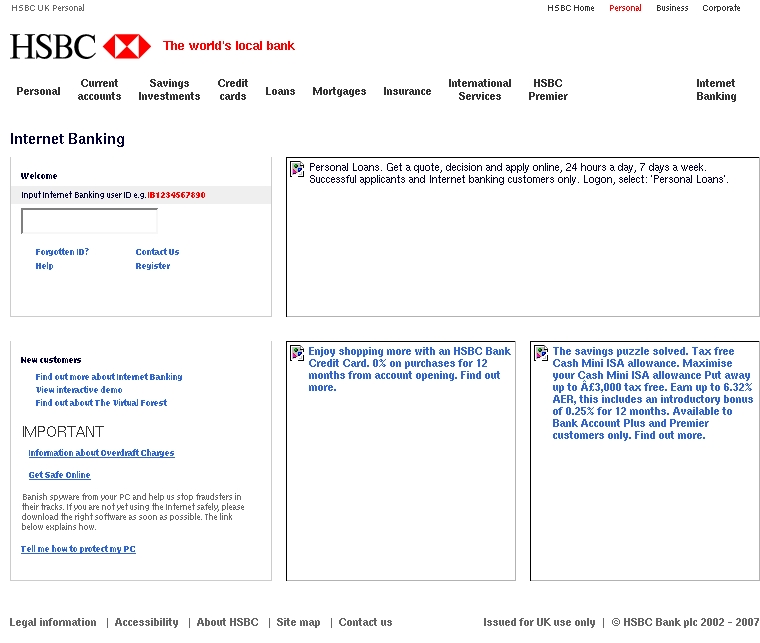This screenshot has height=643, width=760.
Task: Click the Personal Loans promotional text
Action: coord(519,173)
